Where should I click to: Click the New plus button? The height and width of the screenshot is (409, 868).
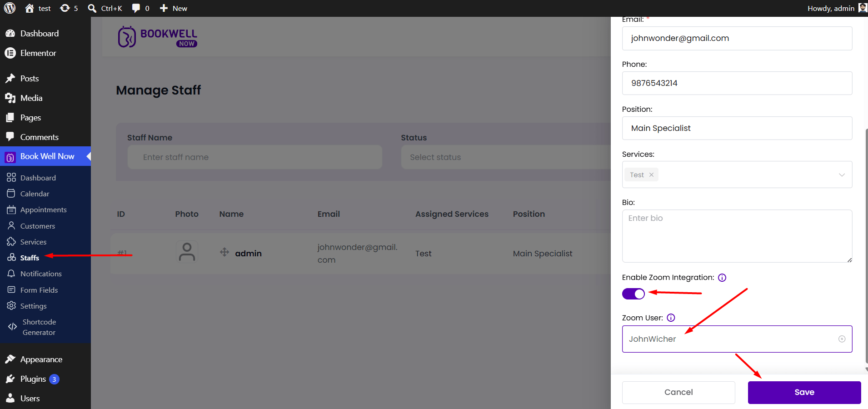tap(173, 8)
